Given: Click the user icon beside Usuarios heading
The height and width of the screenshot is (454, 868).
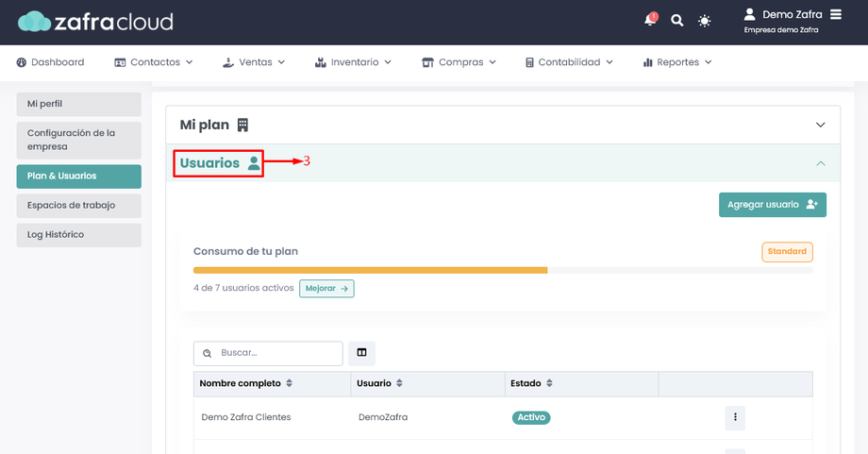Looking at the screenshot, I should pos(254,163).
